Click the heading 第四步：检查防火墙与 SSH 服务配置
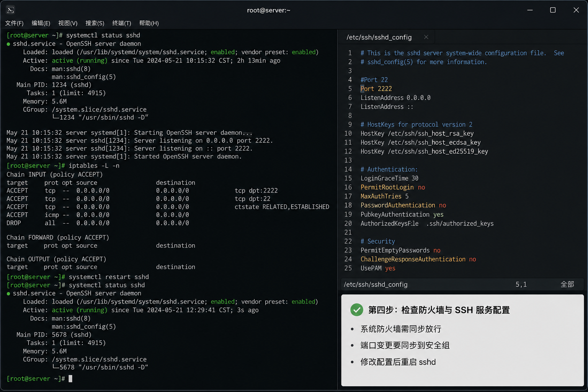Viewport: 588px width, 392px height. [x=439, y=310]
